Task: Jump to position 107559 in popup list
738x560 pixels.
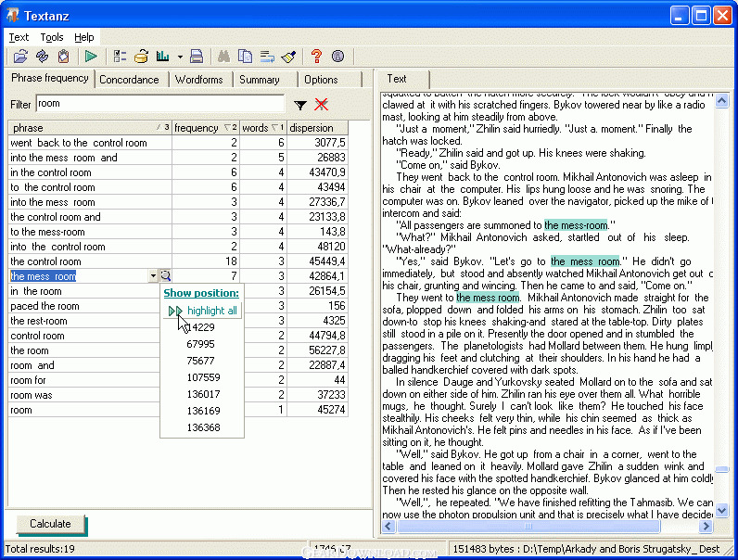Action: (x=203, y=377)
